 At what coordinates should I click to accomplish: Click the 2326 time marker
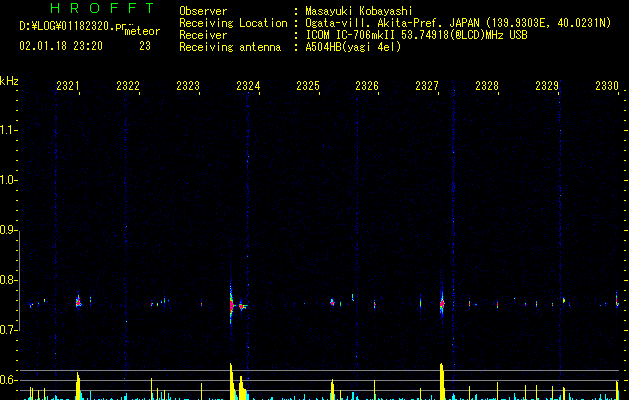pyautogui.click(x=367, y=85)
